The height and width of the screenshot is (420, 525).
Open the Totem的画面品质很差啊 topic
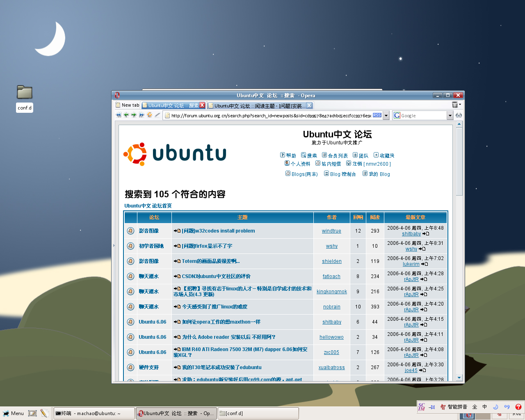click(x=211, y=261)
